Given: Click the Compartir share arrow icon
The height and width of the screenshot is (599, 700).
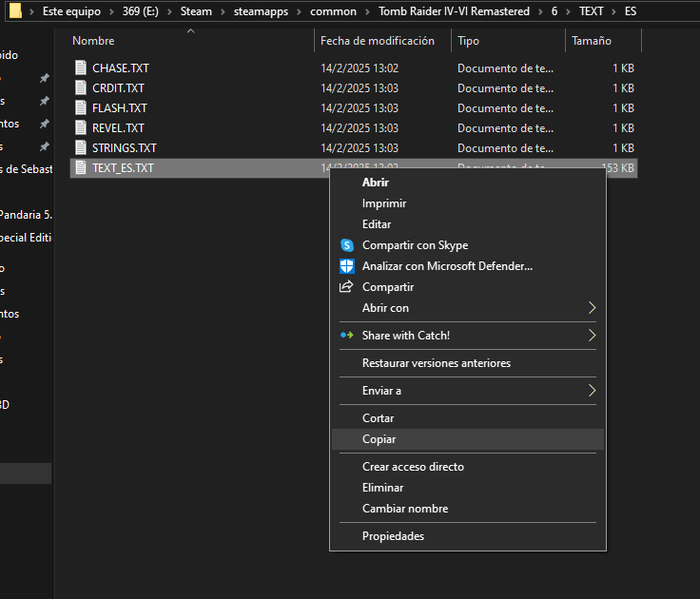Looking at the screenshot, I should [x=346, y=287].
